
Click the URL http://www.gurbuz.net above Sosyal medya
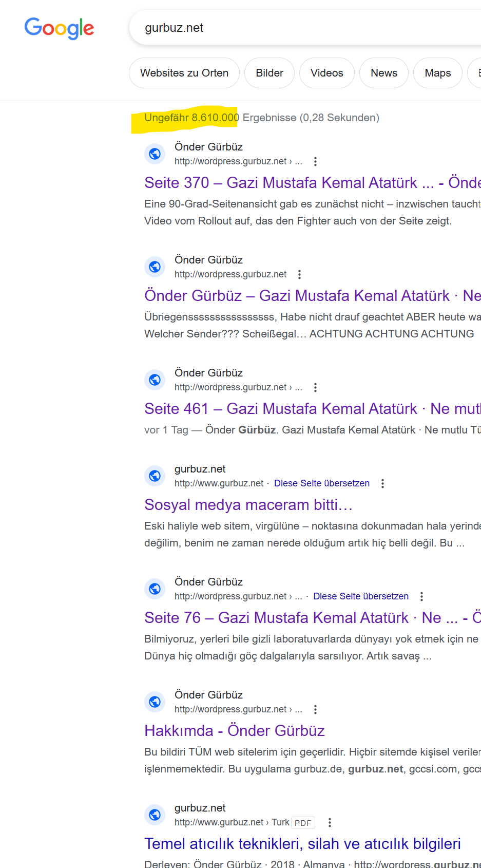219,483
